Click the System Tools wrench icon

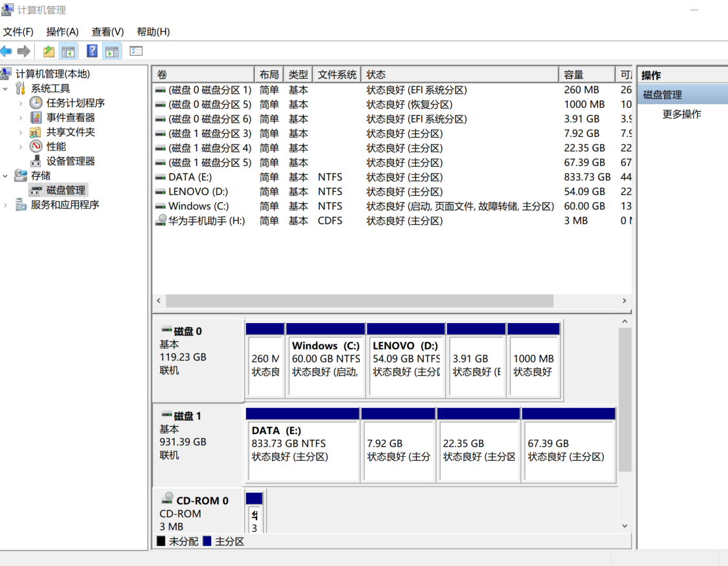point(21,89)
